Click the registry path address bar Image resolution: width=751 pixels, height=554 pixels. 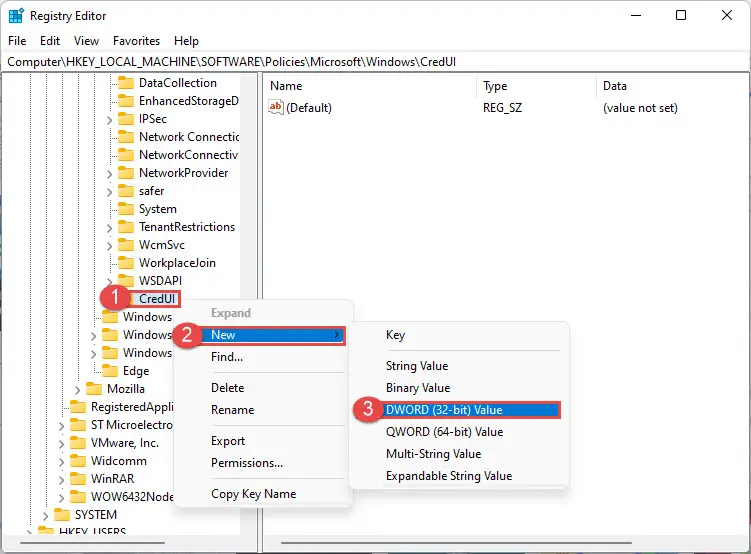tap(376, 62)
